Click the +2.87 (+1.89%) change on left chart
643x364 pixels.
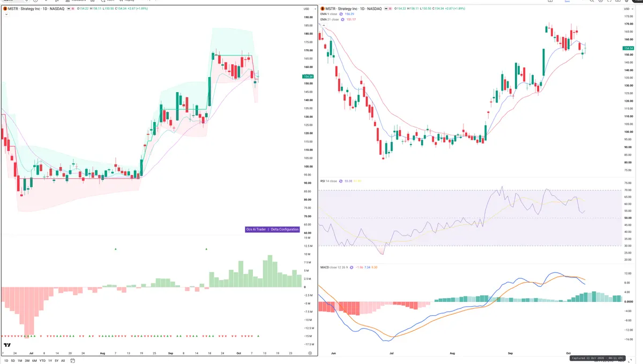(137, 9)
